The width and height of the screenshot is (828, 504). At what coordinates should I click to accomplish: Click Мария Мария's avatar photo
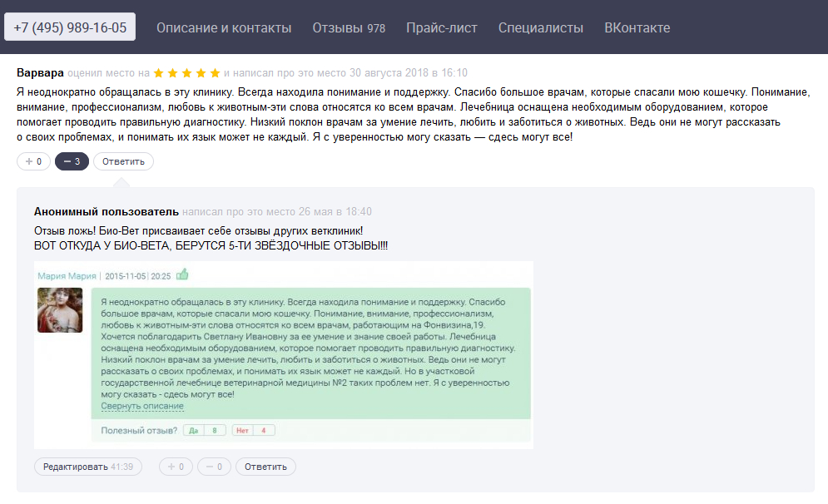60,309
